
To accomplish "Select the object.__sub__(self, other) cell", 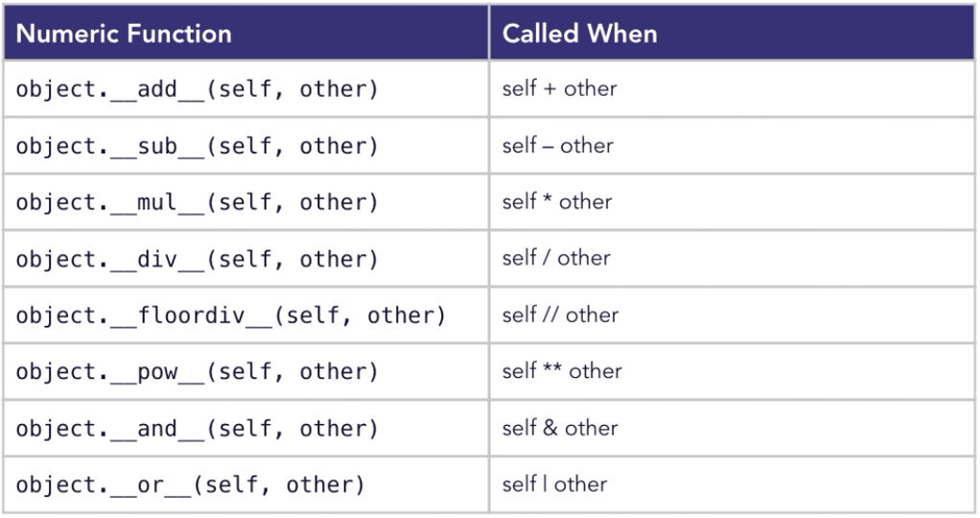I will click(x=198, y=146).
